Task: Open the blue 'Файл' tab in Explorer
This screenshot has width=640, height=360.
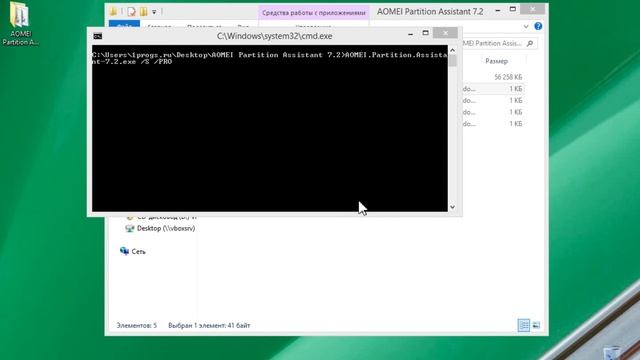Action: tap(124, 25)
